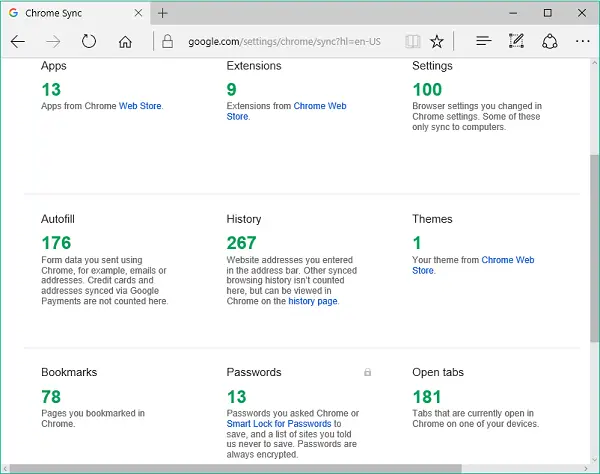Click the Share icon in toolbar
This screenshot has height=474, width=600.
click(549, 42)
